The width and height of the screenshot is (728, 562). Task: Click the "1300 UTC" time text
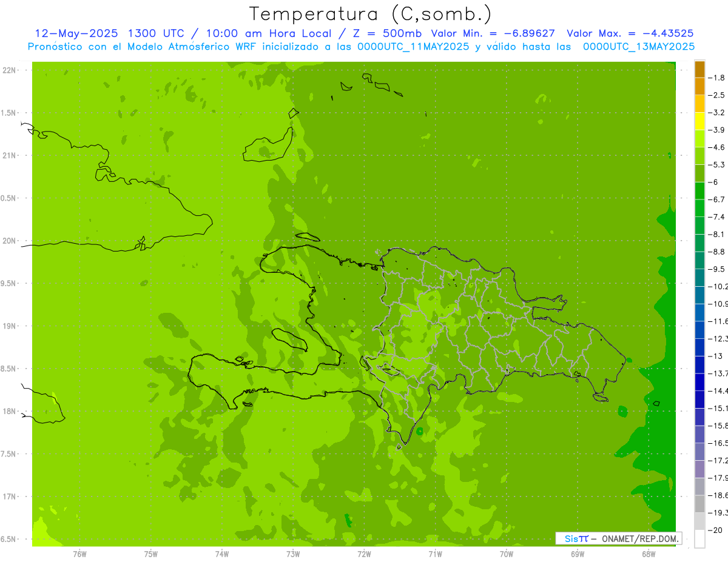pos(157,33)
